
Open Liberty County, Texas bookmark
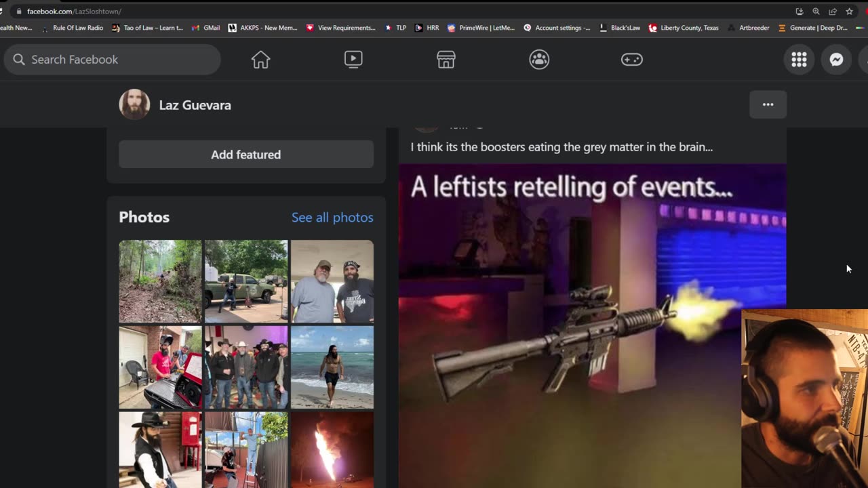point(684,28)
